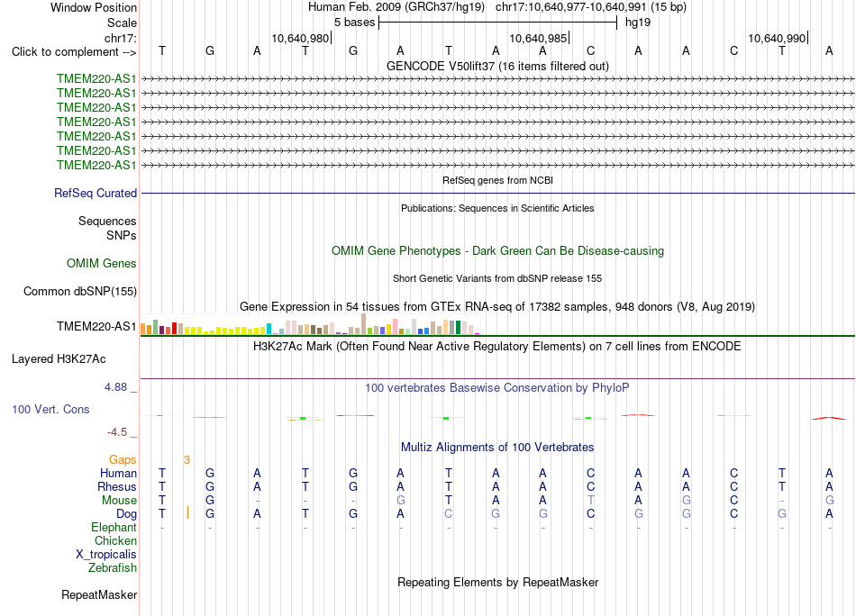This screenshot has height=616, width=856.
Task: Click the chr17: ruler label
Action: click(x=120, y=38)
